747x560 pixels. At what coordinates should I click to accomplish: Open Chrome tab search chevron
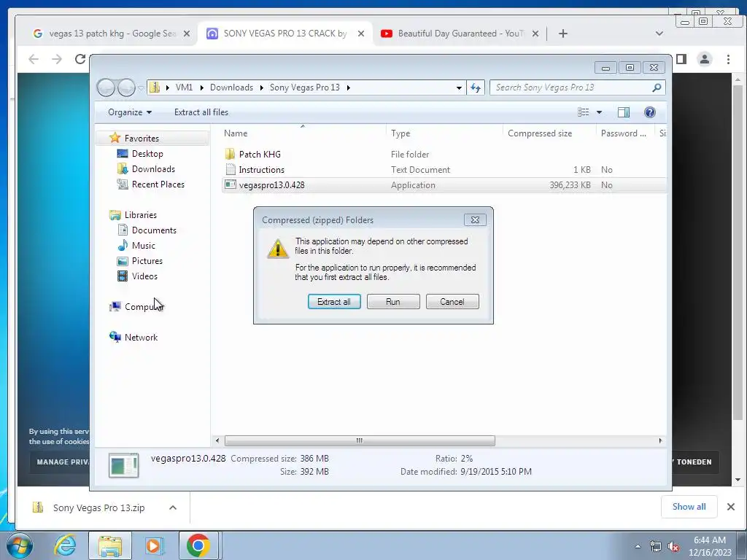[x=659, y=34]
